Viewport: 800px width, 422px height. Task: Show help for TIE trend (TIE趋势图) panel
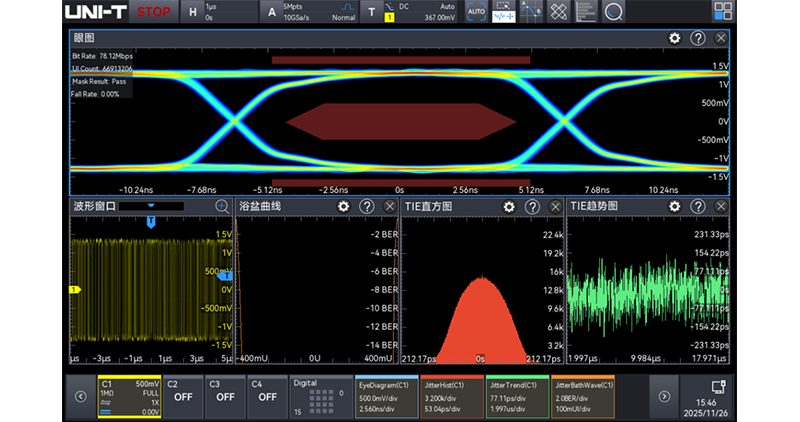click(x=697, y=206)
